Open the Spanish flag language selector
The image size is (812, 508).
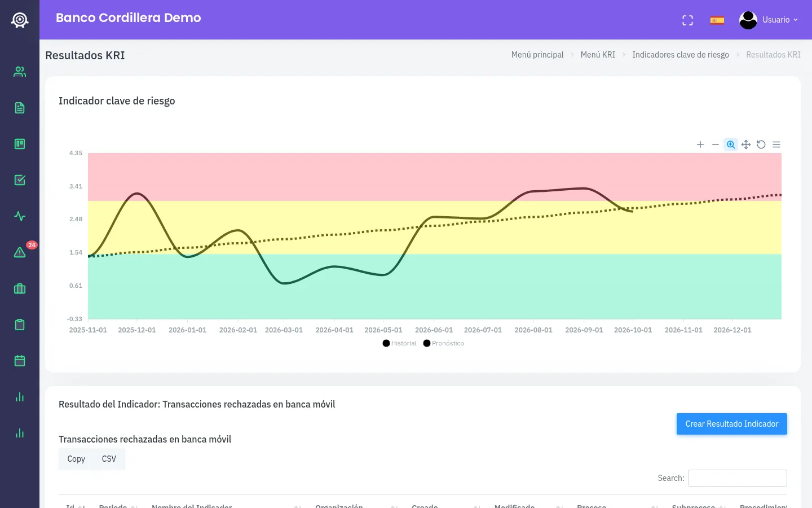click(717, 20)
